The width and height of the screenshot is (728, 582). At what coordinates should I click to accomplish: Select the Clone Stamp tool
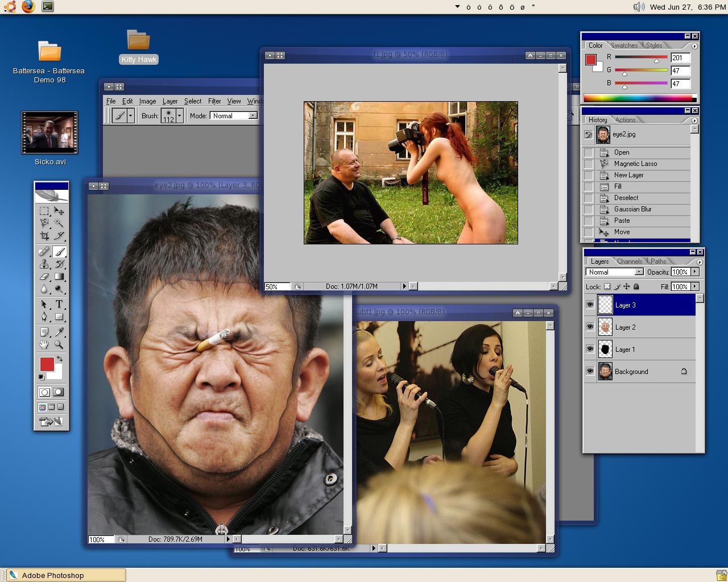[x=44, y=264]
